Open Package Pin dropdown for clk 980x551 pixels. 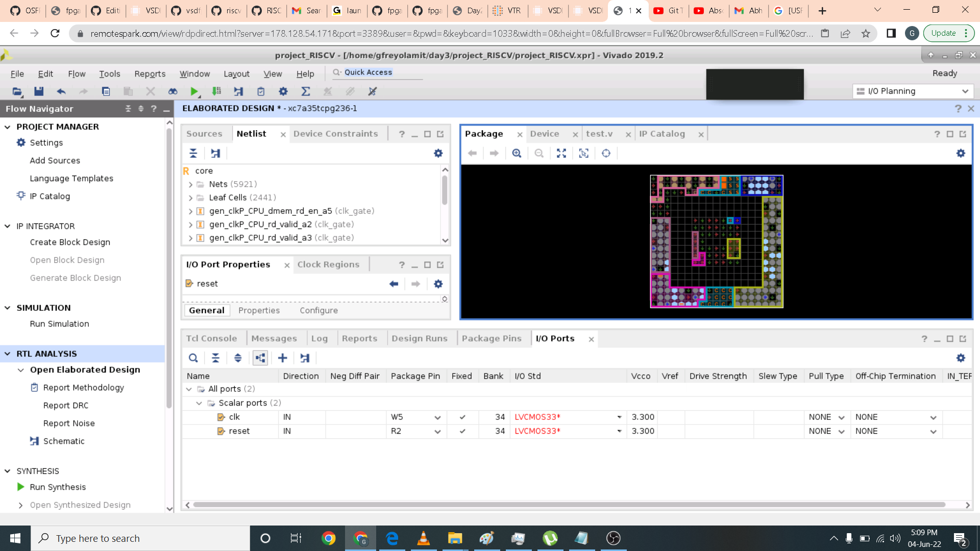(x=437, y=417)
